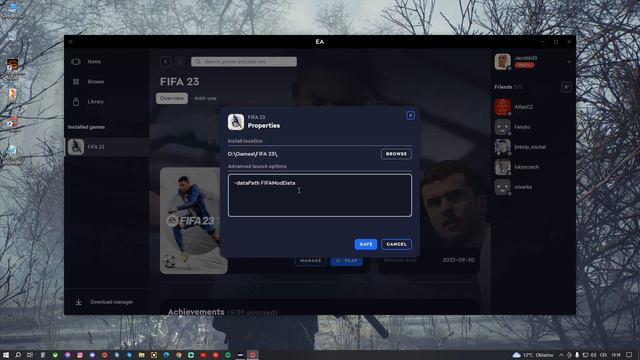Click the magnifier icon in search bar
The image size is (640, 360).
pos(198,62)
